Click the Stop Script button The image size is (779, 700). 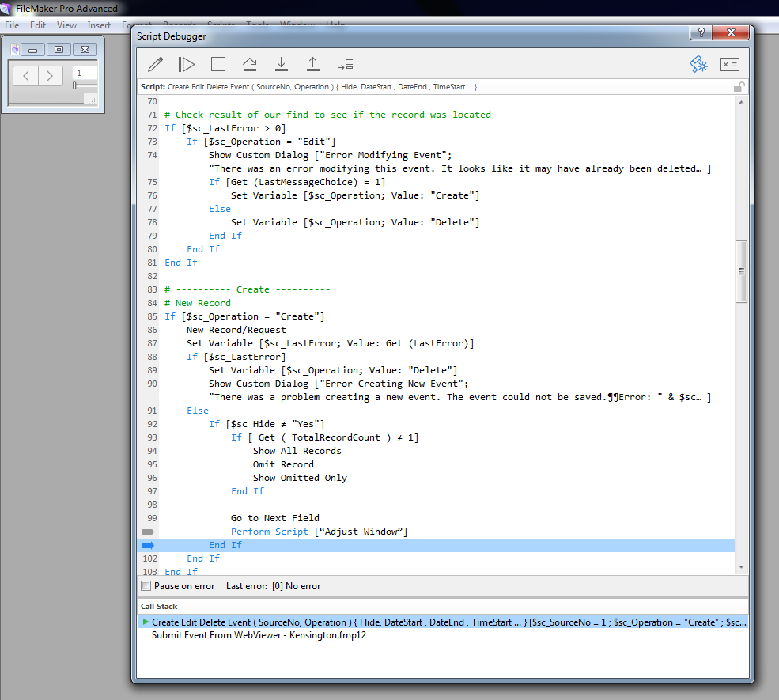[x=217, y=64]
